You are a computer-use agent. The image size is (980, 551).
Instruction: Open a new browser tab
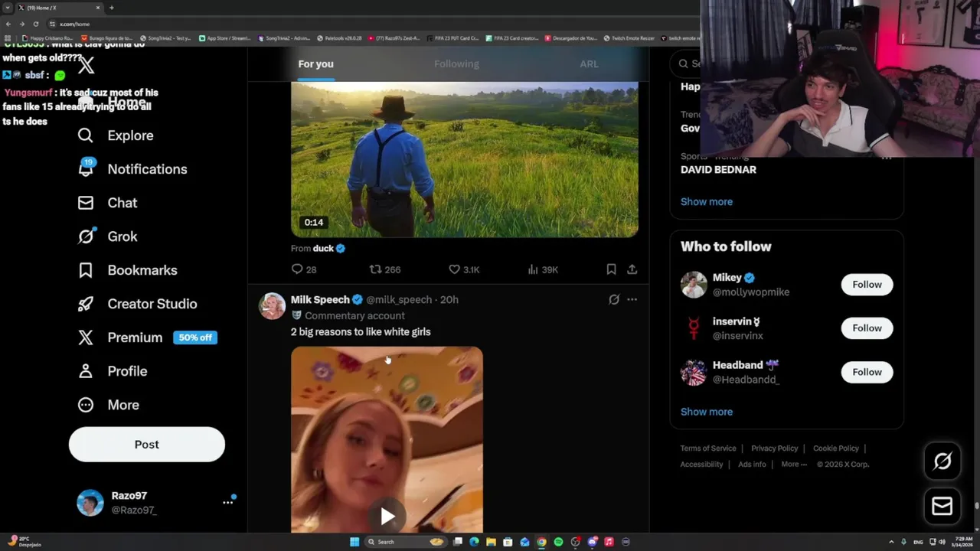pyautogui.click(x=112, y=8)
